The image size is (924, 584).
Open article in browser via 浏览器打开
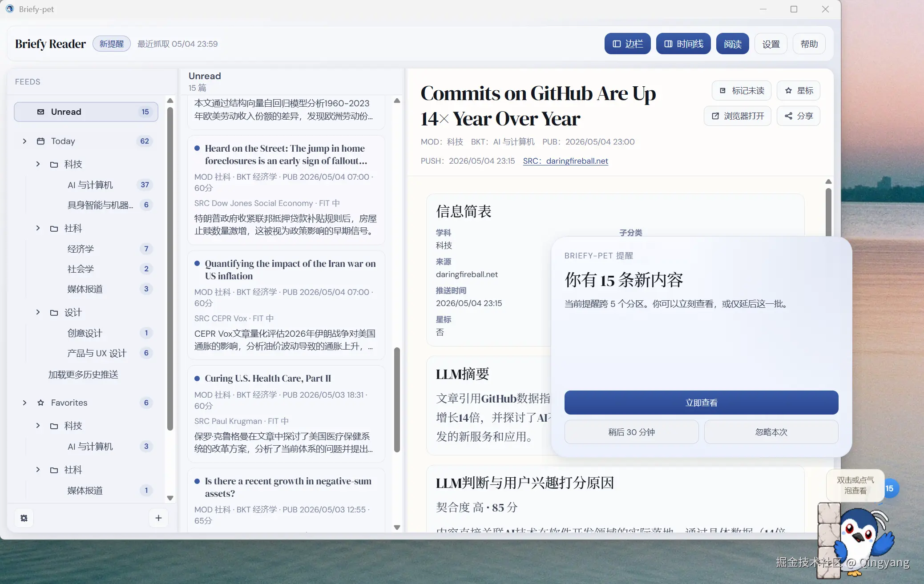(x=738, y=116)
